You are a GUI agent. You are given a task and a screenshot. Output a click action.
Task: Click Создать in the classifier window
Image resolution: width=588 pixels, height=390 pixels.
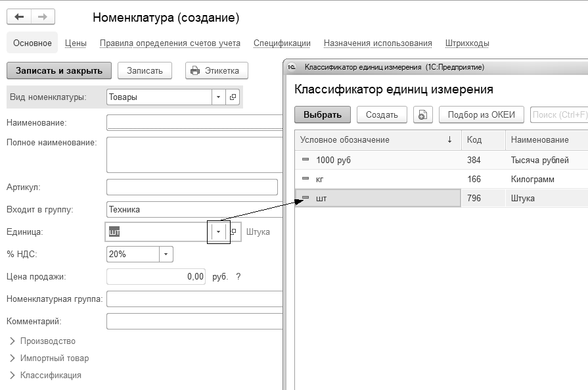[x=382, y=115]
